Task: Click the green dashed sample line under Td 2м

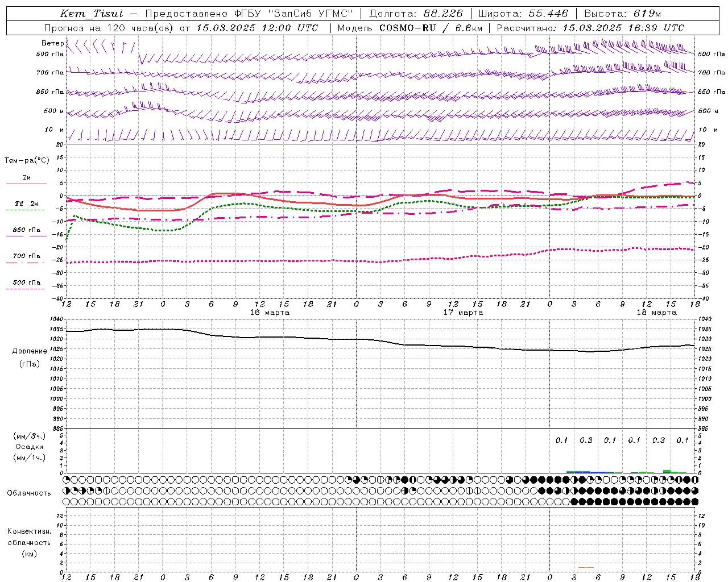Action: point(26,210)
